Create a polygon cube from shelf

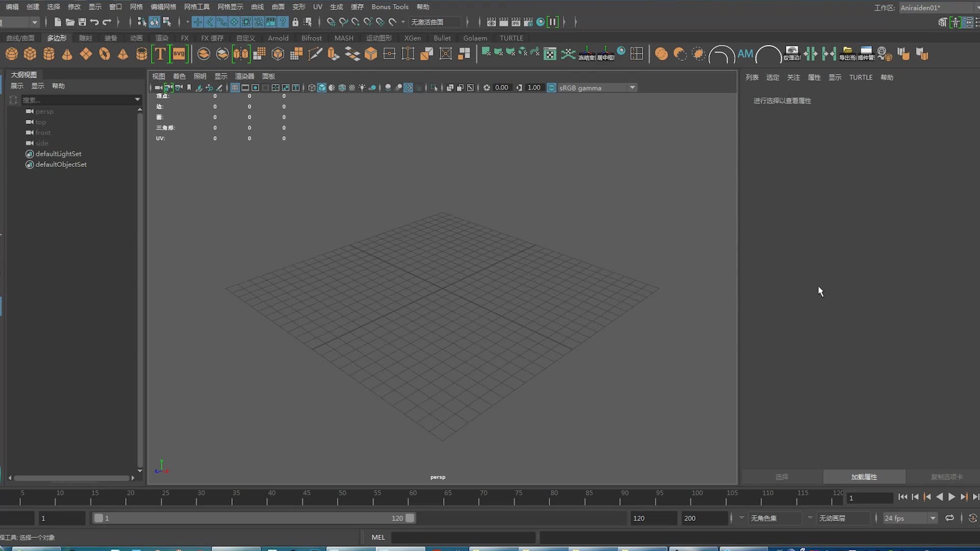pyautogui.click(x=30, y=54)
